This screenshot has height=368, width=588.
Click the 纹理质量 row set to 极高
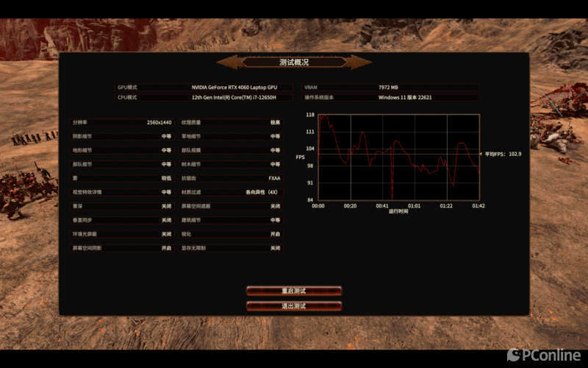(231, 122)
